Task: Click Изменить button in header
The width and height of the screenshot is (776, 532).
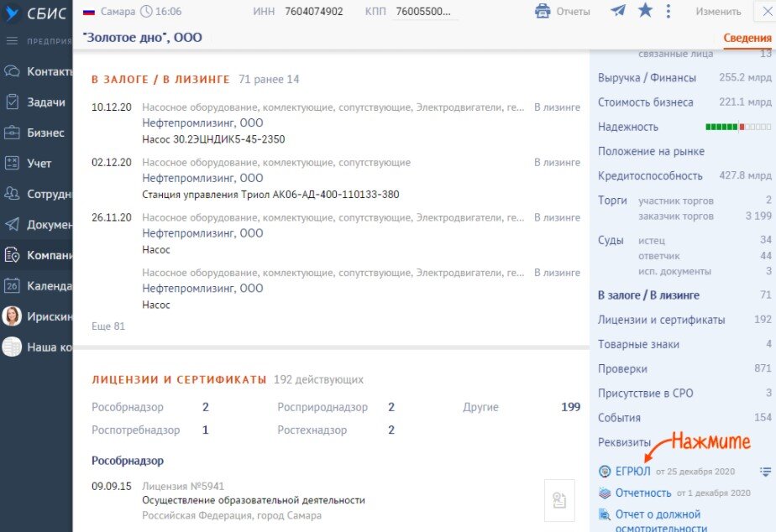Action: tap(718, 12)
